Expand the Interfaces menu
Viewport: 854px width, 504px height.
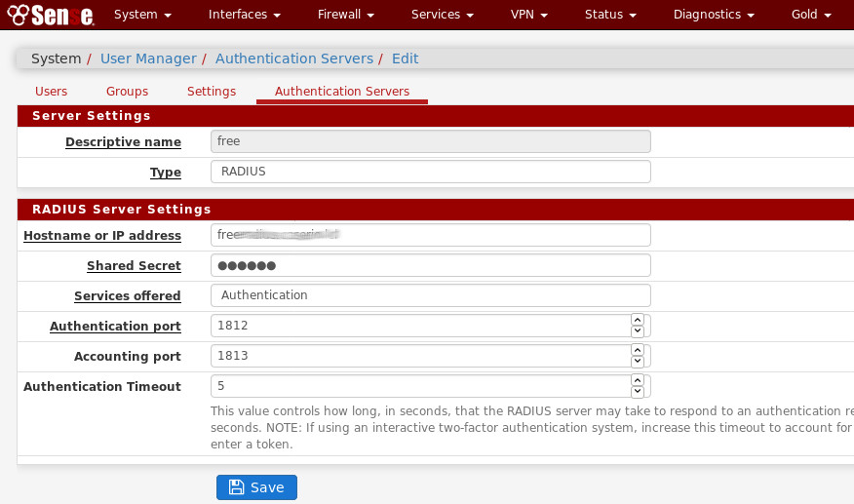pos(245,15)
